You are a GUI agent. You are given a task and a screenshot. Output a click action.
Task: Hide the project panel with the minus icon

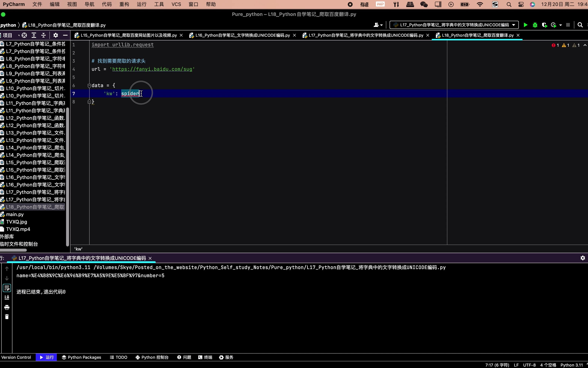(65, 35)
